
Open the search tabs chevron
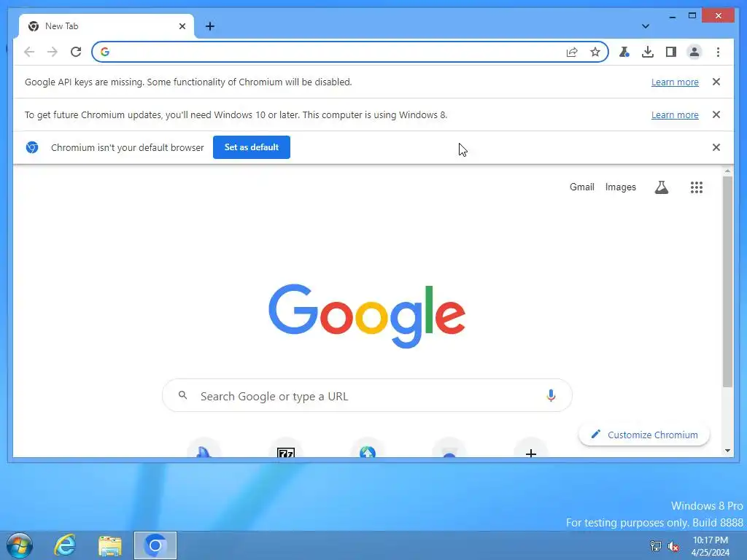pyautogui.click(x=646, y=26)
